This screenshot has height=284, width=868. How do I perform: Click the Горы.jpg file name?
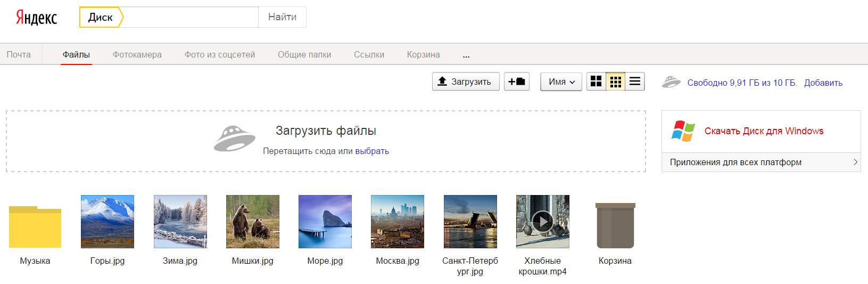point(108,261)
